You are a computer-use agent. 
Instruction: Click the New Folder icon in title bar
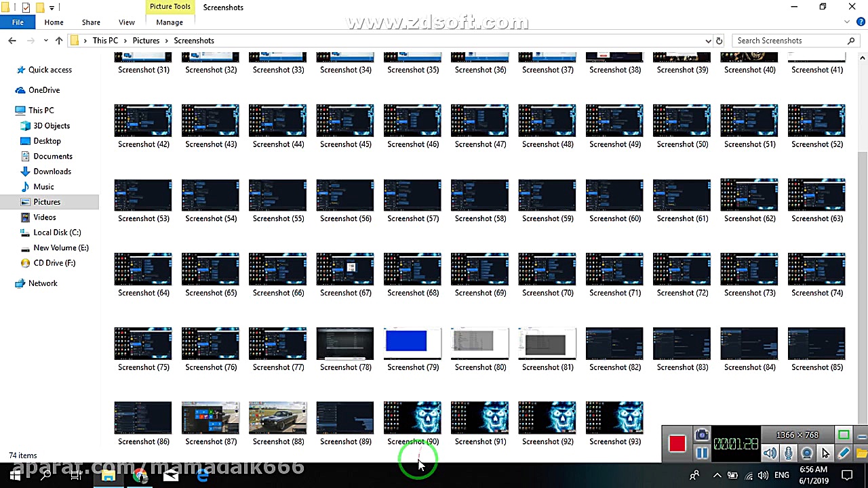pyautogui.click(x=39, y=7)
